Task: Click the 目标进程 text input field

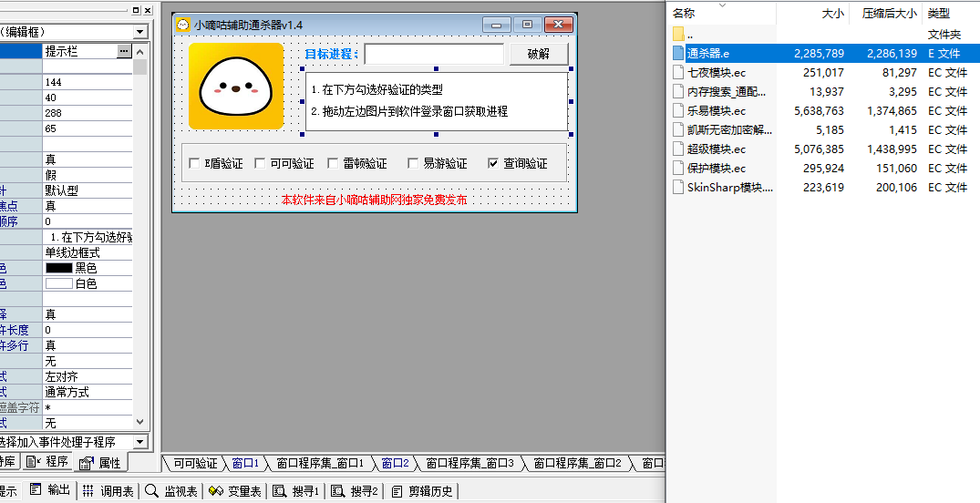Action: pos(434,54)
